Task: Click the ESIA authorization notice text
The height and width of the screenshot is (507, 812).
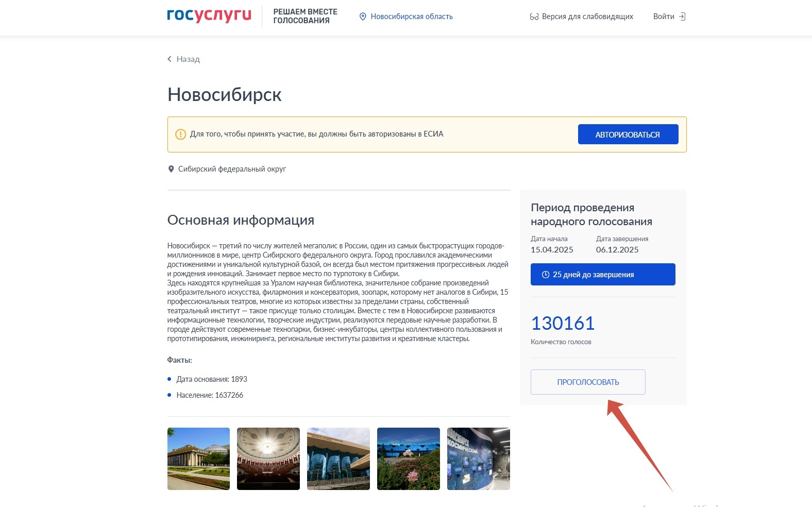Action: 317,134
